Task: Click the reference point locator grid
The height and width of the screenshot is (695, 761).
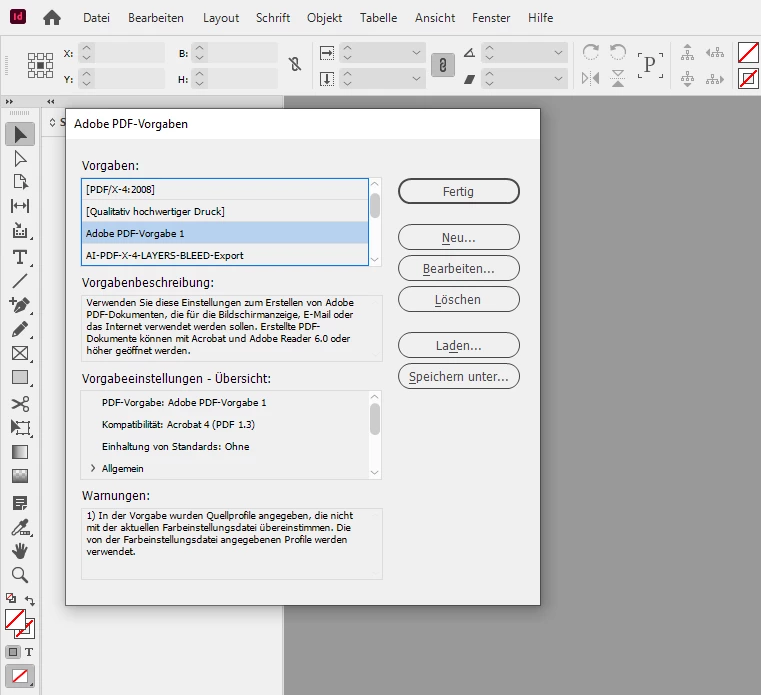Action: click(40, 65)
